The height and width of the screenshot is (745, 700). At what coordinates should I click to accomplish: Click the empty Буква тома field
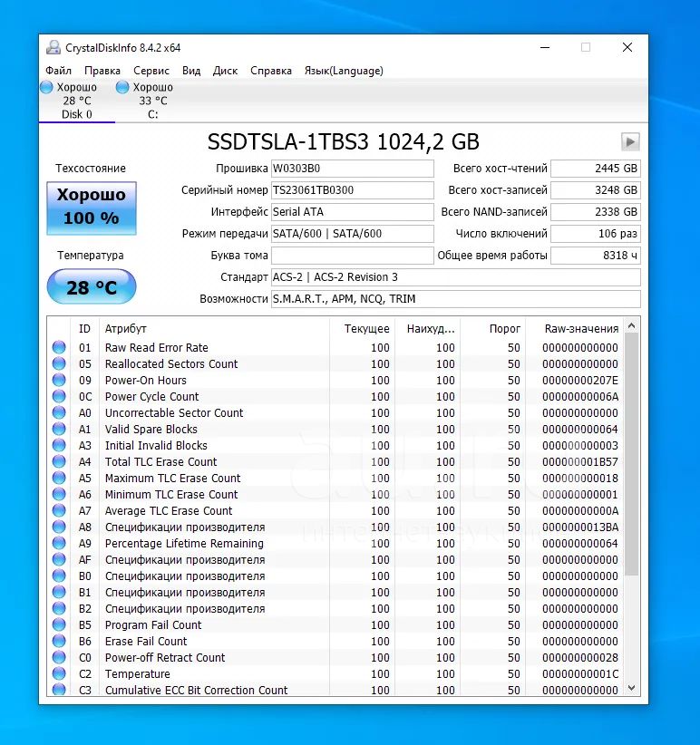(352, 256)
